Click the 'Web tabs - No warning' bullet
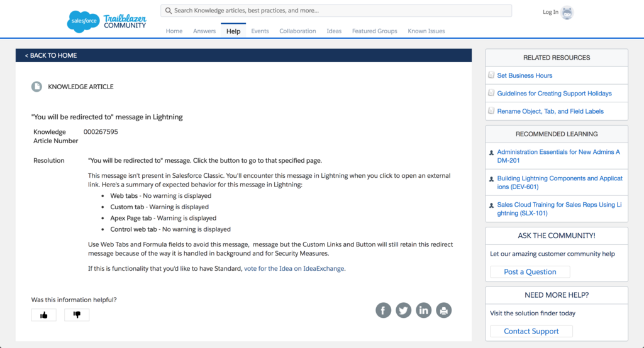The width and height of the screenshot is (644, 348). coord(160,196)
